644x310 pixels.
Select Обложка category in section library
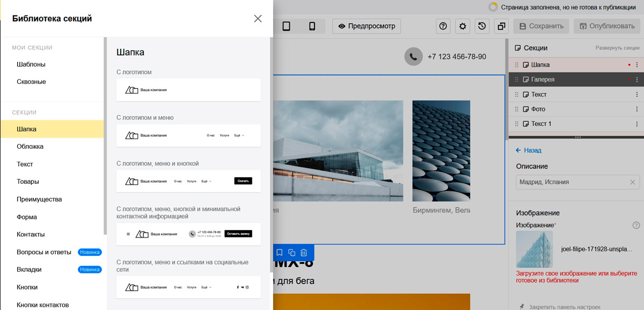click(30, 147)
